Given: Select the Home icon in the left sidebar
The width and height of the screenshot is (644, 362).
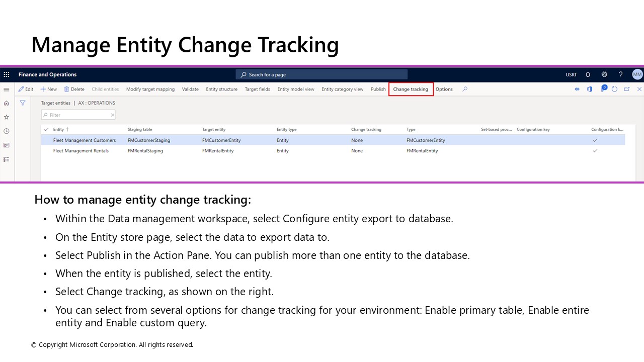Looking at the screenshot, I should click(x=7, y=103).
